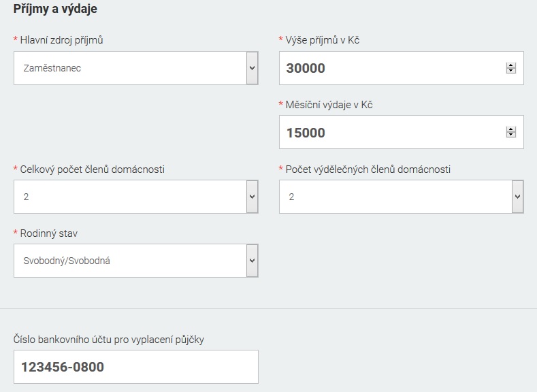Image resolution: width=537 pixels, height=392 pixels.
Task: Open the Hlavní zdroj příjmů dropdown showing Zaměstnanec
Action: pos(136,68)
